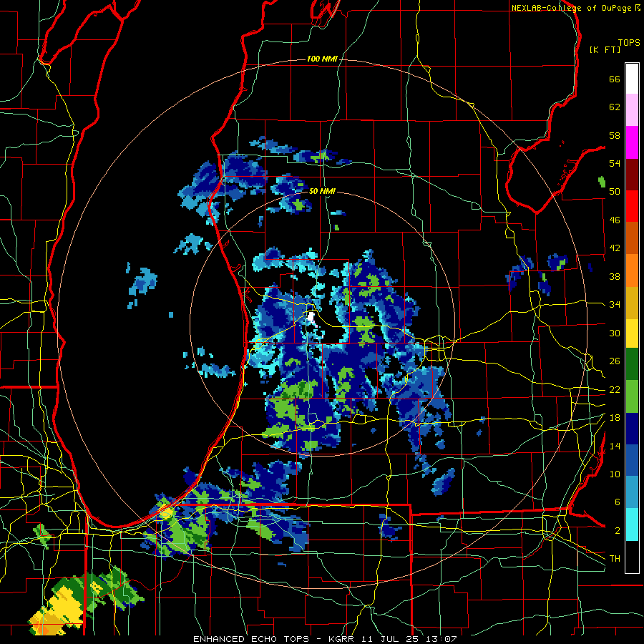Click the bright red legend swatch between 50 and 46
Image resolution: width=644 pixels, height=644 pixels.
click(632, 206)
